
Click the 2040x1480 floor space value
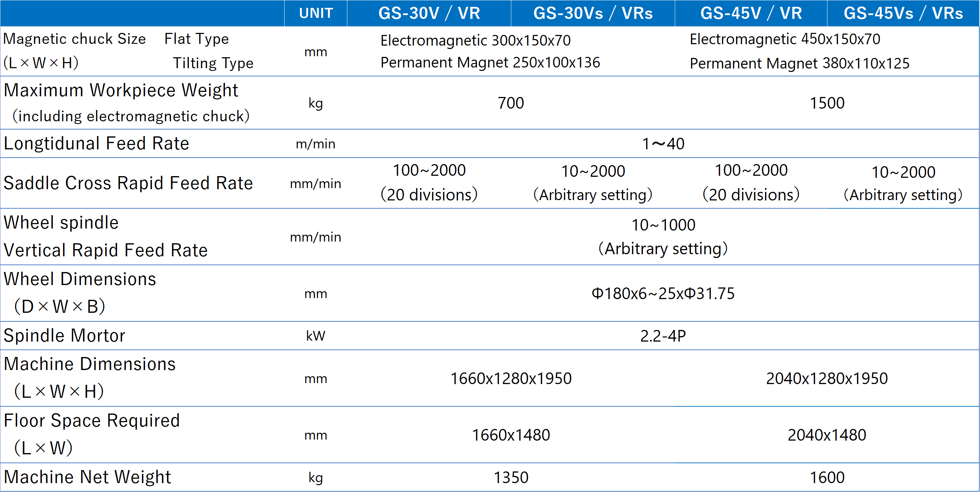pos(827,435)
